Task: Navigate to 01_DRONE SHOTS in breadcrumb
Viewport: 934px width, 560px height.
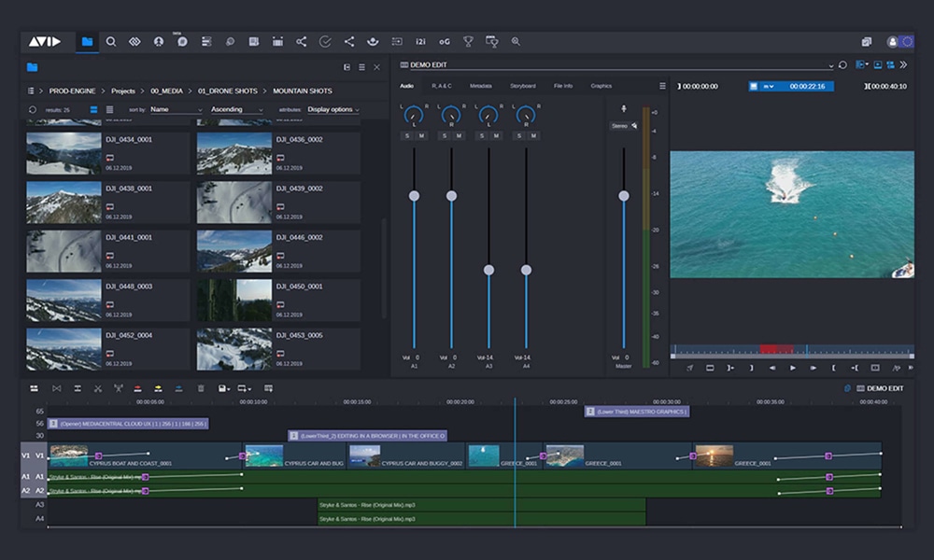Action: pos(228,91)
